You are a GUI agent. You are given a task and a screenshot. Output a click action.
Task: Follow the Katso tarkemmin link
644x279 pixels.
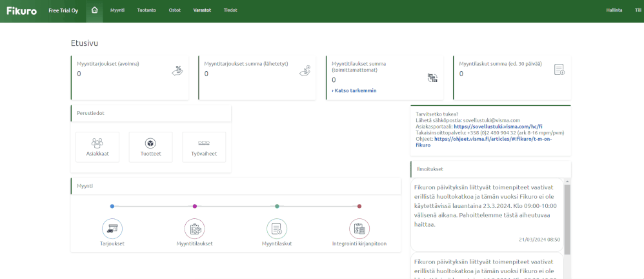click(354, 90)
